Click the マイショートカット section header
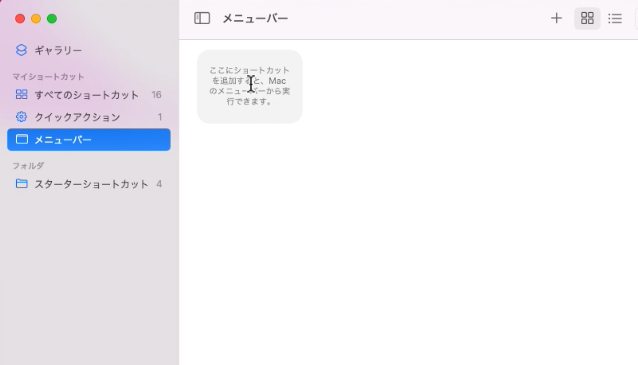 [48, 76]
